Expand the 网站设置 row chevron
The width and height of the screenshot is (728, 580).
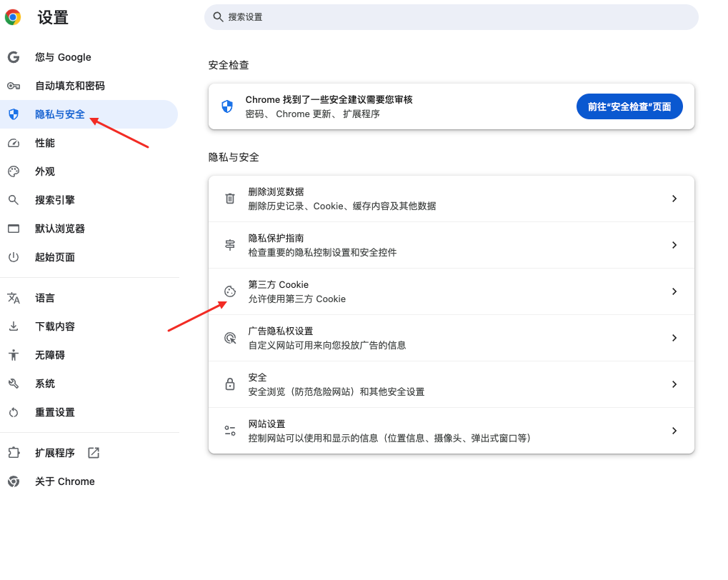pos(674,430)
